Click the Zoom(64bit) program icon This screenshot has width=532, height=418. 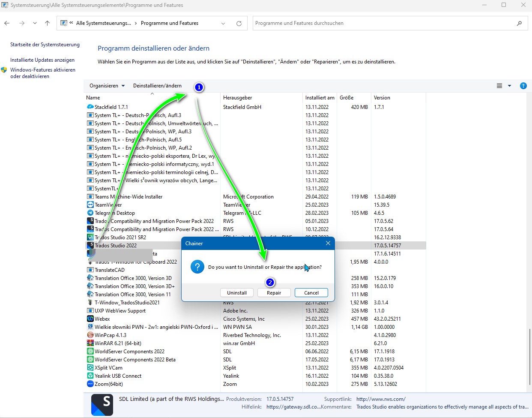pos(90,384)
